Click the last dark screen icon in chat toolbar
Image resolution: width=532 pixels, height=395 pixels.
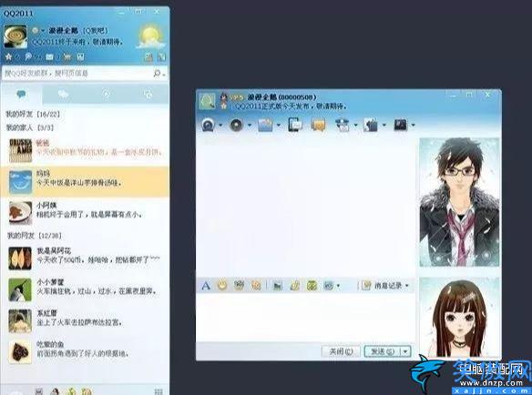pyautogui.click(x=400, y=125)
